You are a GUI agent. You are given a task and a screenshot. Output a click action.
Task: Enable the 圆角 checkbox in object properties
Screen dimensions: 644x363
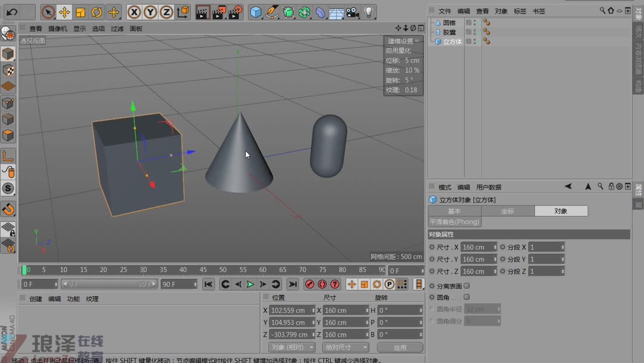click(x=466, y=297)
